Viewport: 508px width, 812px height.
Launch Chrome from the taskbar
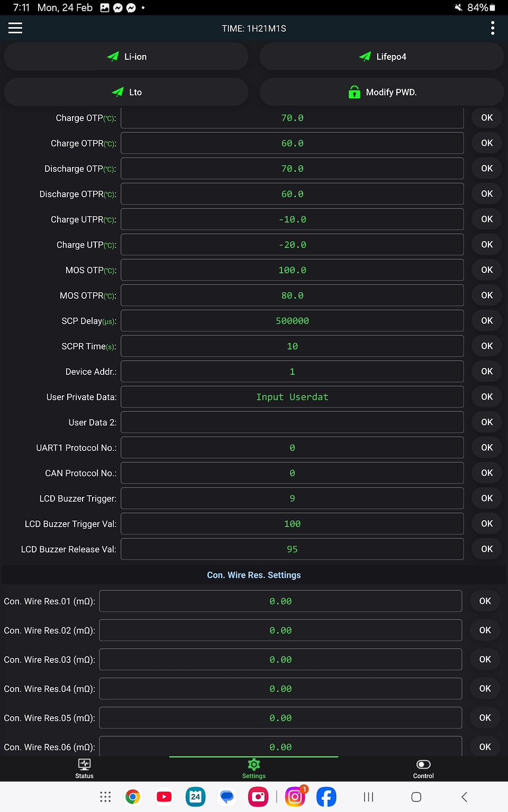pos(133,797)
